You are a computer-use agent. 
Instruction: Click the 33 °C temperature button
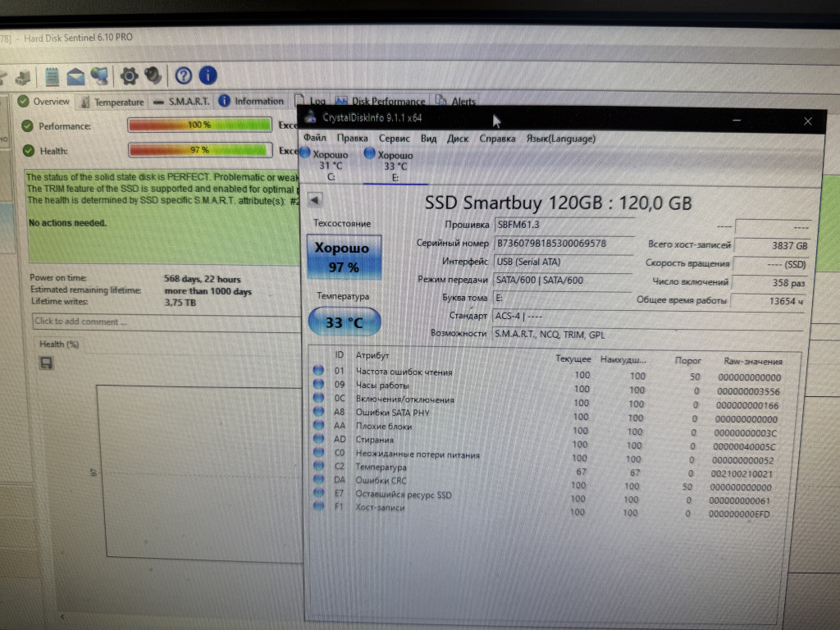tap(344, 322)
